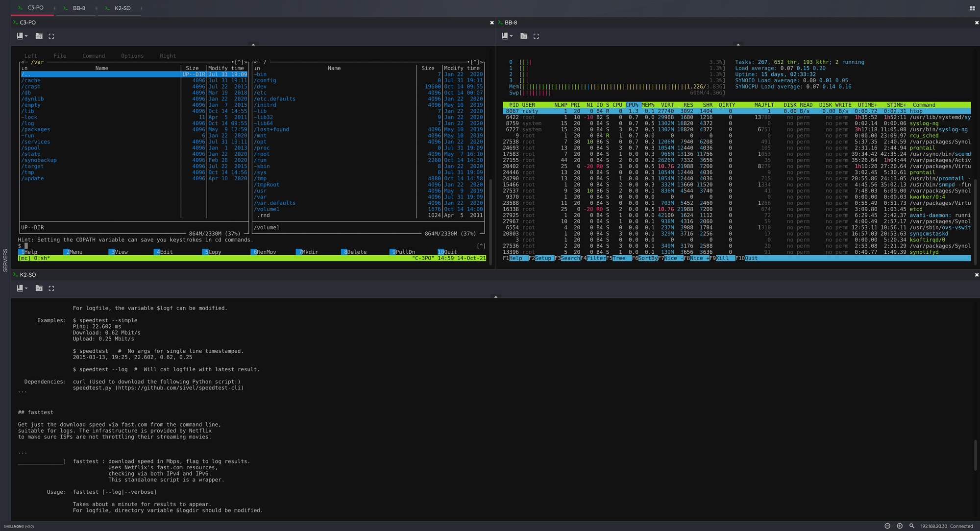
Task: Open SFTP folder icon in C3-PO pane
Action: pos(39,36)
